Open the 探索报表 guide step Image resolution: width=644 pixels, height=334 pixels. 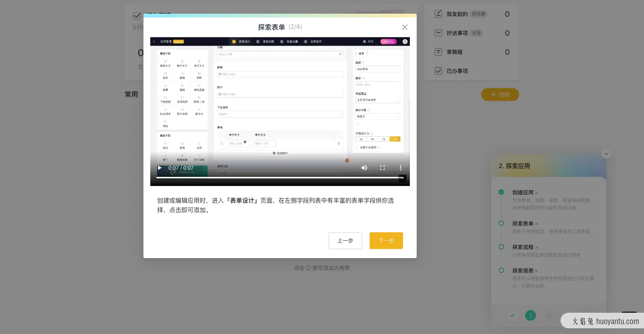click(x=525, y=271)
